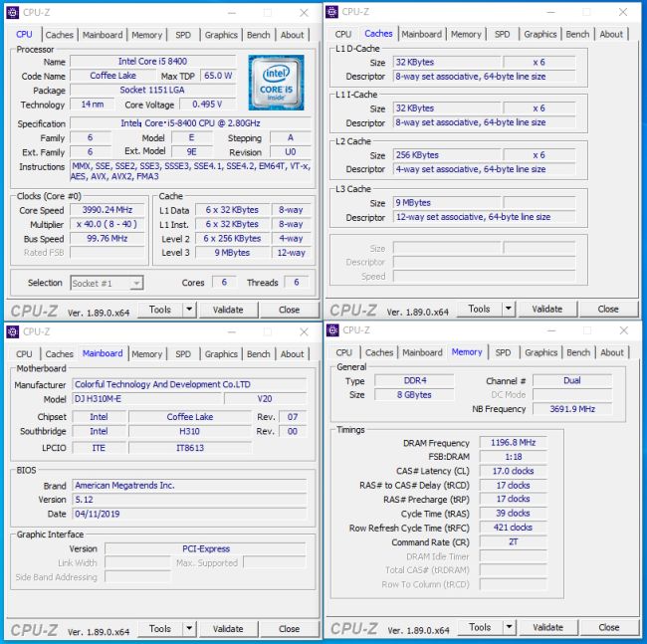The height and width of the screenshot is (644, 647).
Task: Click the Close button in the Caches window
Action: (608, 309)
